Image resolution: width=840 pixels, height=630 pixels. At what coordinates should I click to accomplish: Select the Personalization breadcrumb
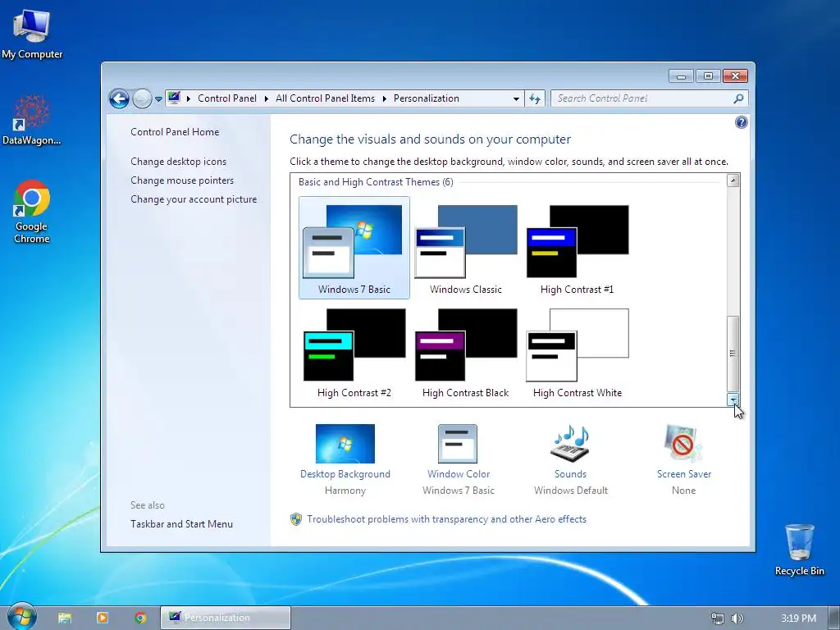pyautogui.click(x=427, y=98)
